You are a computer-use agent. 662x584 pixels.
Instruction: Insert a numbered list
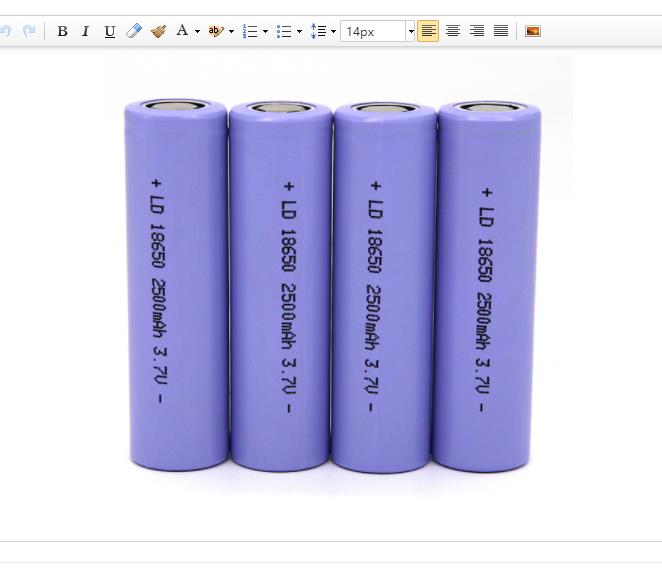pos(250,31)
